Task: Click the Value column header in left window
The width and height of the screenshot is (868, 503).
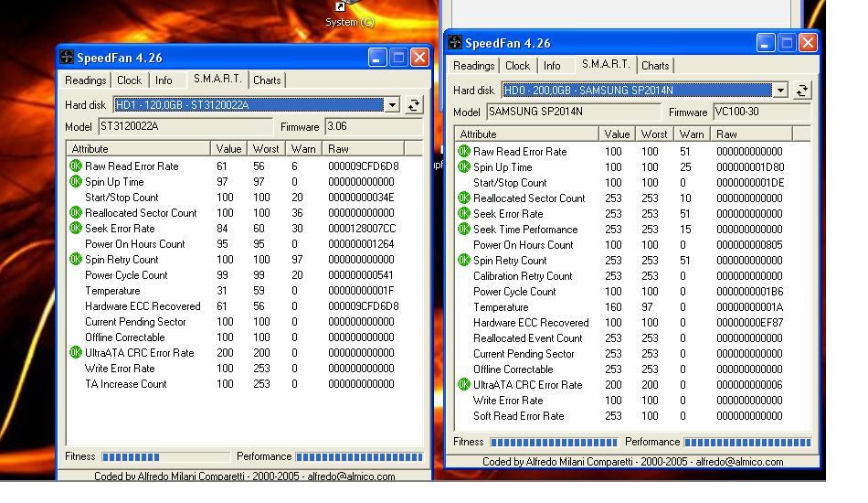Action: (x=228, y=148)
